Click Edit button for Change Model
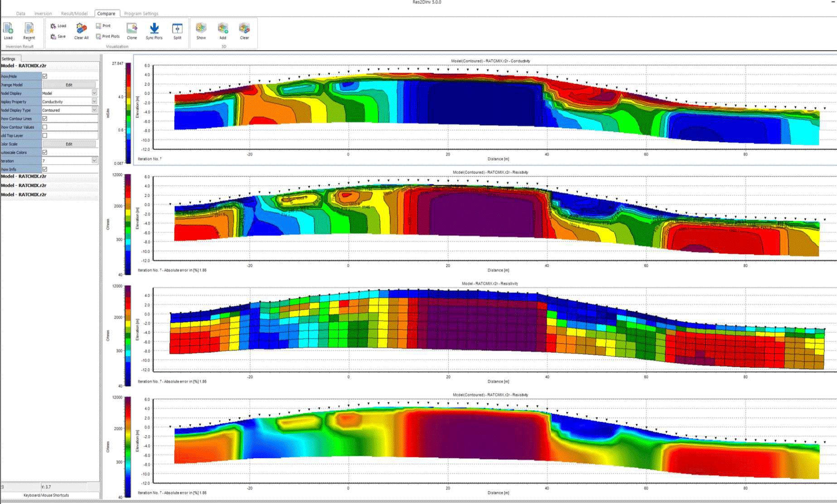 pos(69,85)
